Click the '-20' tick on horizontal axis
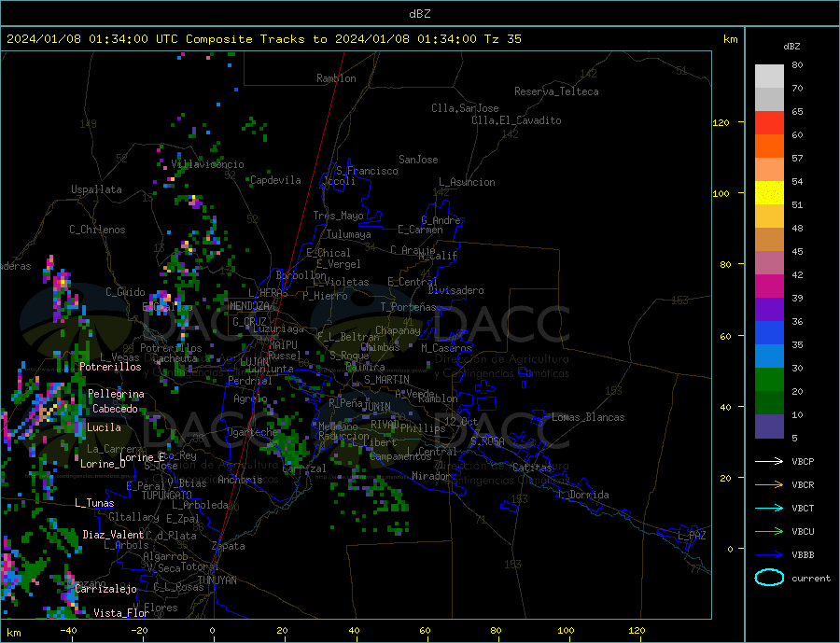The width and height of the screenshot is (840, 643). pos(139,631)
